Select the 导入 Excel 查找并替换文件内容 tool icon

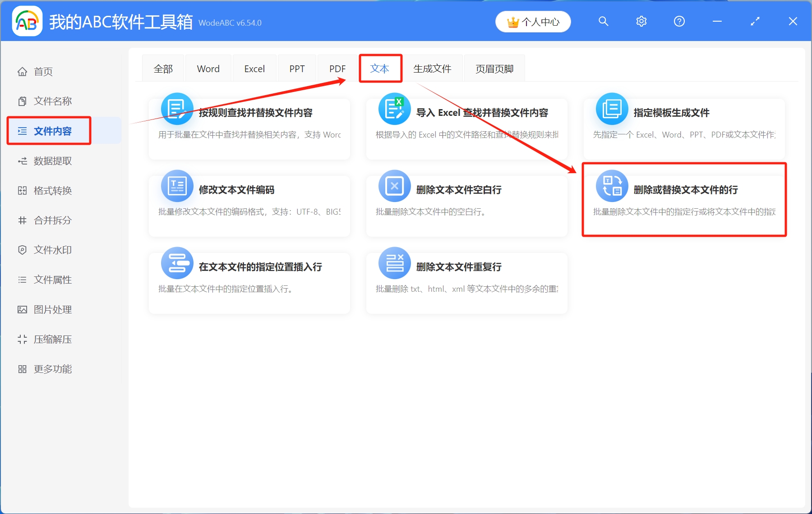(x=394, y=109)
